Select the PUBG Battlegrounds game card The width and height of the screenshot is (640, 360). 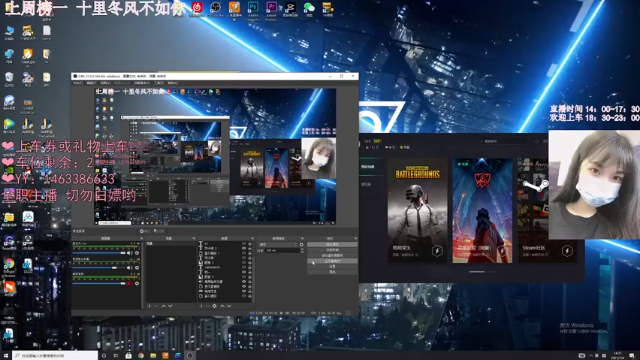coord(417,210)
